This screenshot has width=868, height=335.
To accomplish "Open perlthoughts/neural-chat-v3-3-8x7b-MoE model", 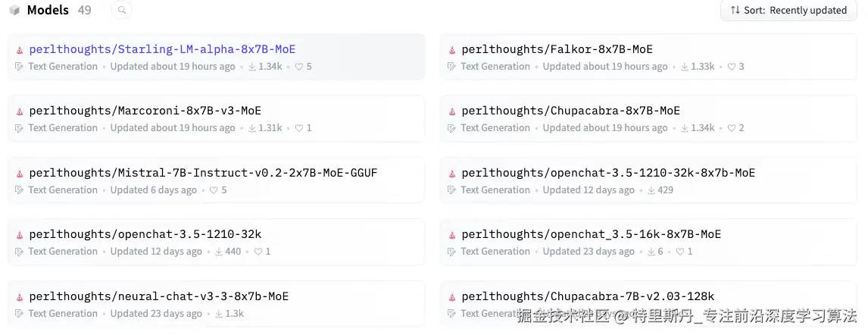I will (x=159, y=296).
